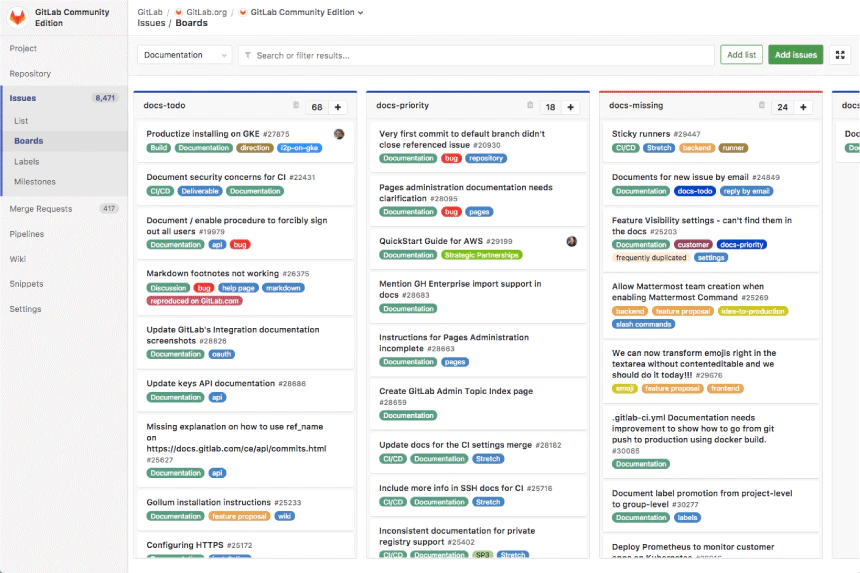Open assignee avatar on QuickStart Guide for AWS
860x573 pixels.
tap(572, 241)
